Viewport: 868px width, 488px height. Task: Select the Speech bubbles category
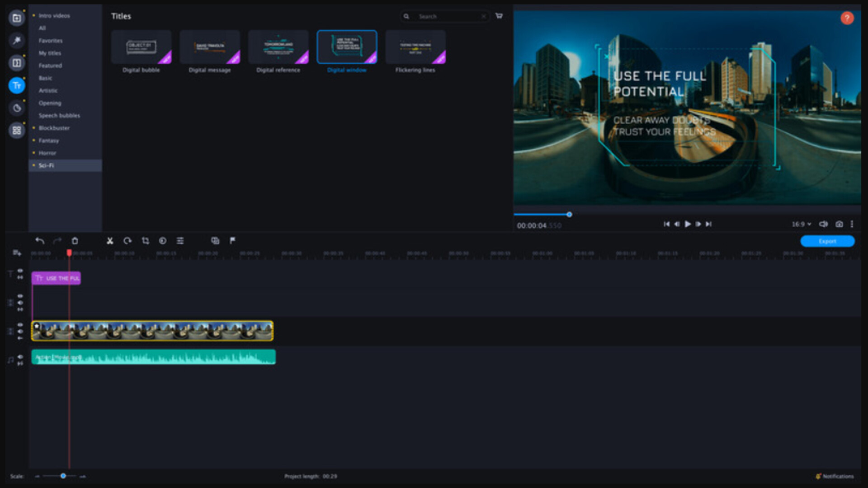click(59, 116)
